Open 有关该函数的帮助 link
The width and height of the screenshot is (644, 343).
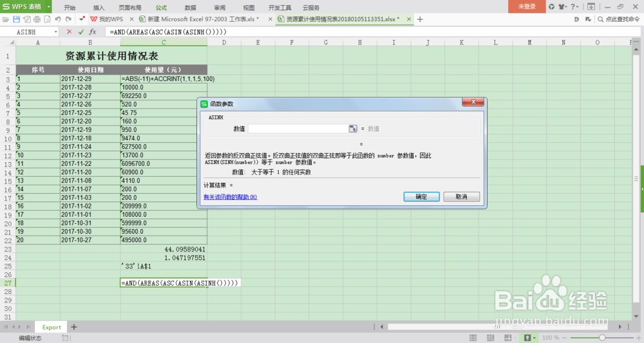pyautogui.click(x=230, y=197)
